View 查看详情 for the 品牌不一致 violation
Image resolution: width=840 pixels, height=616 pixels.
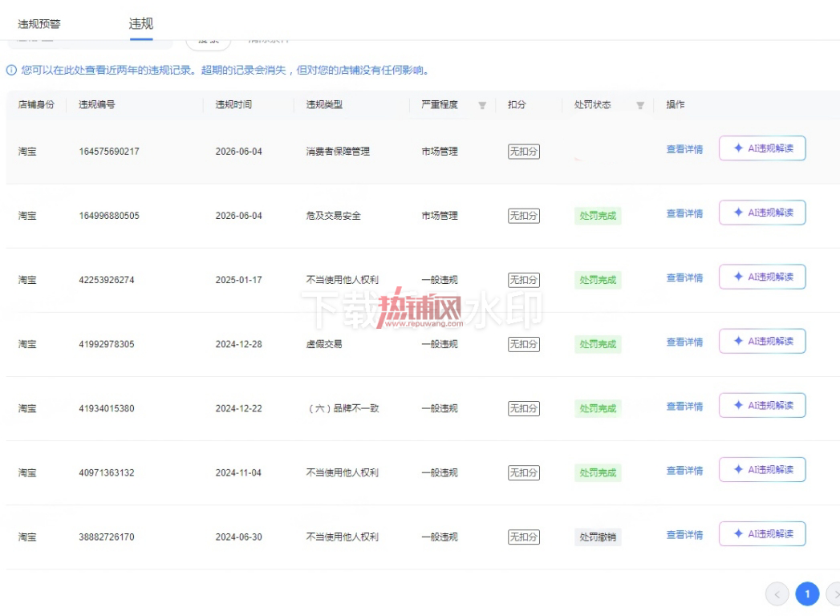[684, 407]
